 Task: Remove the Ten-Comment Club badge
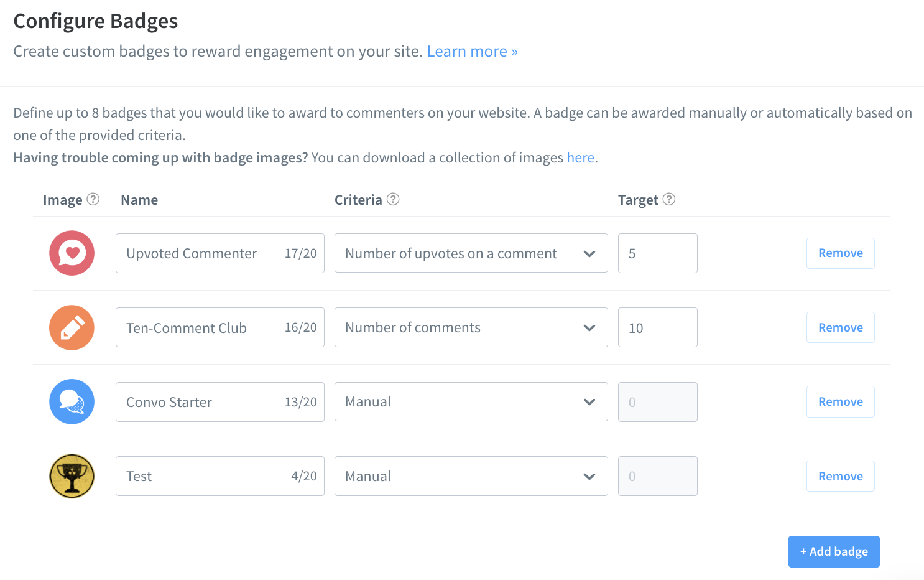coord(840,328)
